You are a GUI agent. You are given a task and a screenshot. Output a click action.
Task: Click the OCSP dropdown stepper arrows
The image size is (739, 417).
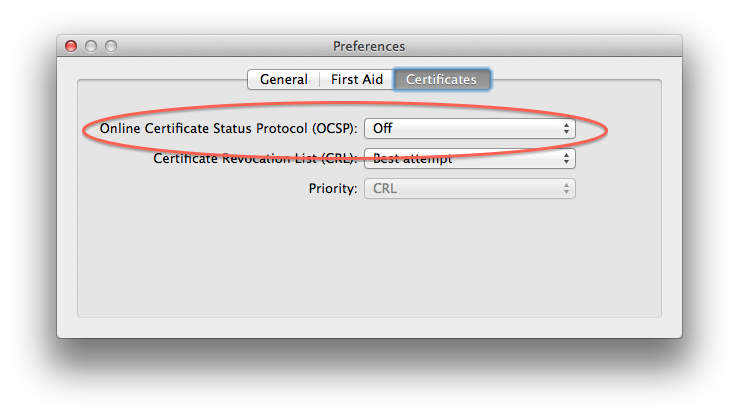click(566, 128)
